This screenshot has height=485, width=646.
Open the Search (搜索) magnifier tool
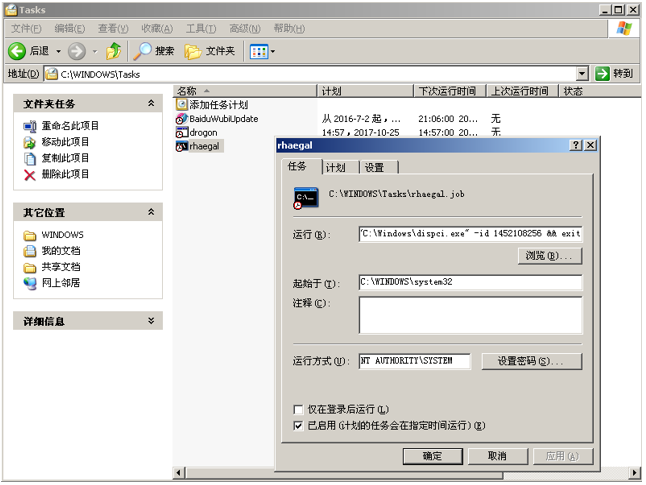(x=153, y=51)
